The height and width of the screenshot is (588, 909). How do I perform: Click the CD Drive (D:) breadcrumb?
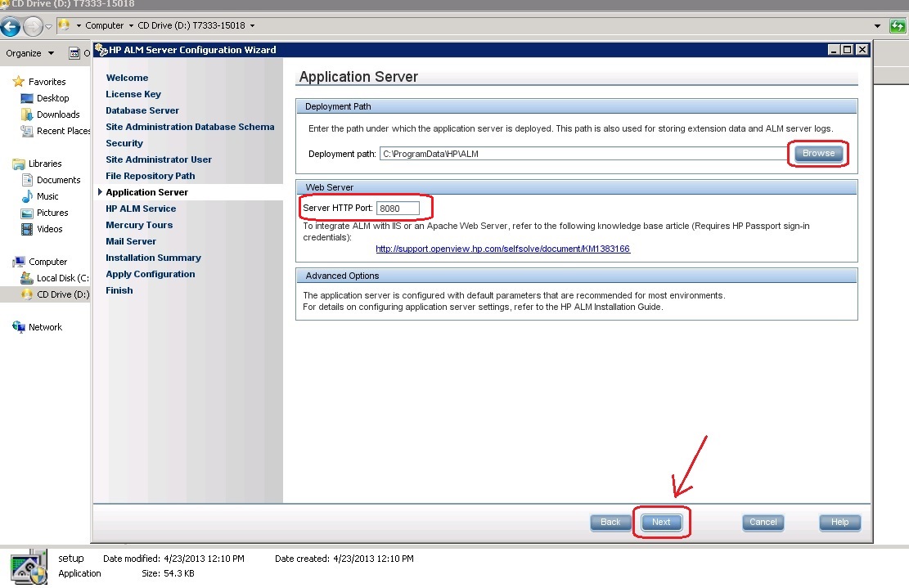[191, 25]
